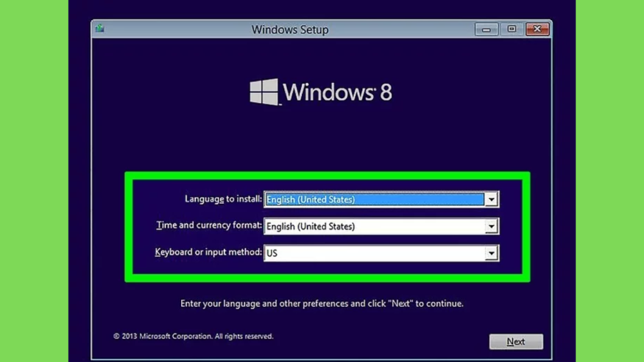The image size is (644, 362).
Task: Click the Microsoft Corporation copyright text
Action: (x=193, y=336)
